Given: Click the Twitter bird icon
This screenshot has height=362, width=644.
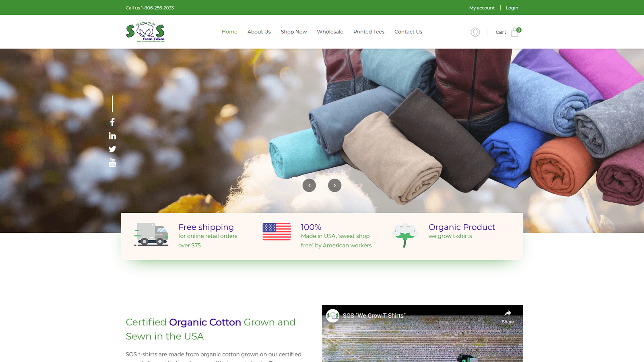Looking at the screenshot, I should click(112, 149).
